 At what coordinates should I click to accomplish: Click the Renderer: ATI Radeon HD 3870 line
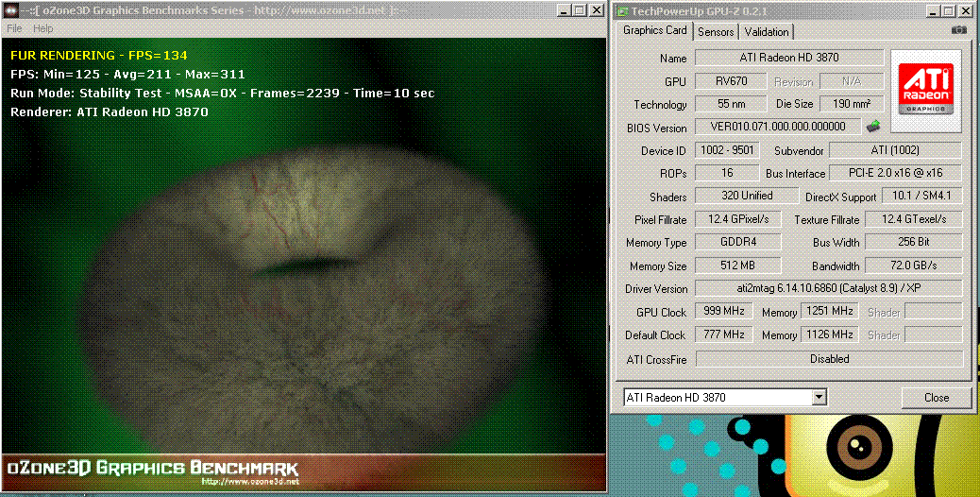point(110,111)
